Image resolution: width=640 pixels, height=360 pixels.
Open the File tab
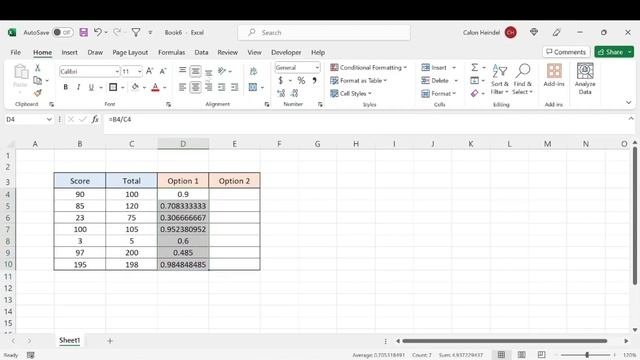tap(16, 52)
